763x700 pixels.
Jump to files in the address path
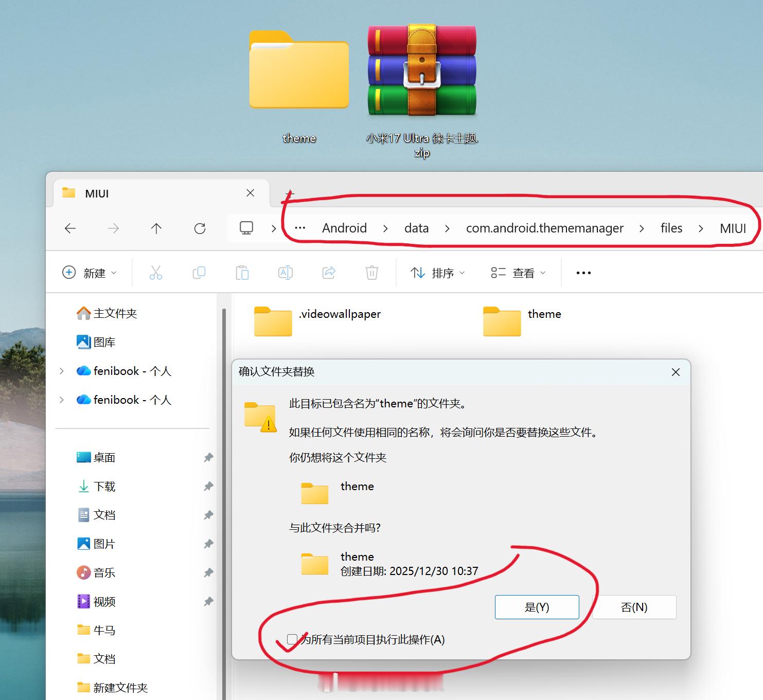pos(671,228)
